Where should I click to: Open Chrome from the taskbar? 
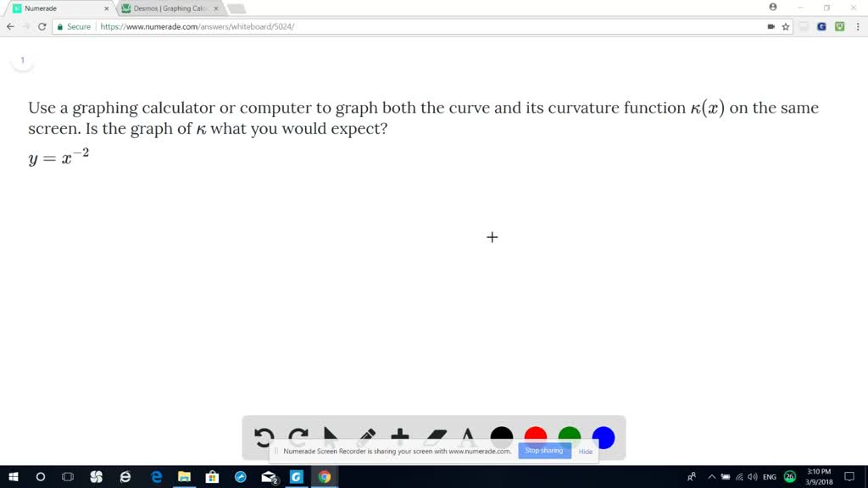pos(323,477)
